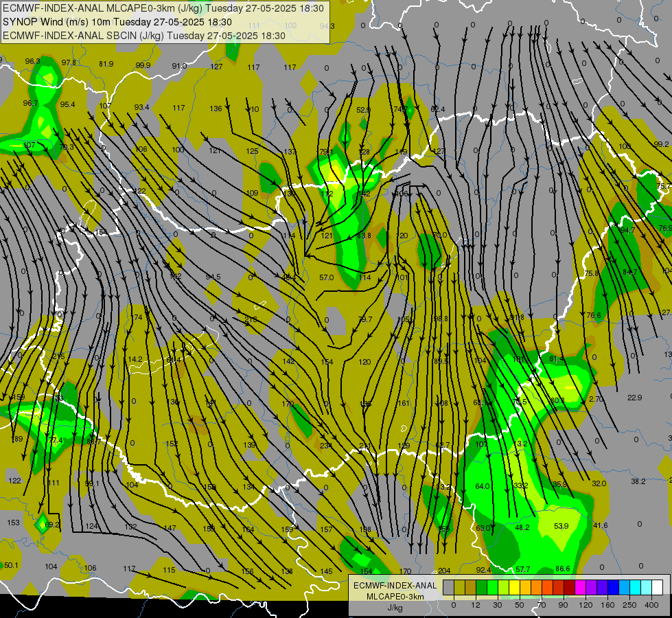Click the SYNOP Wind 10m header line
Viewport: 672px width, 618px height.
click(117, 22)
